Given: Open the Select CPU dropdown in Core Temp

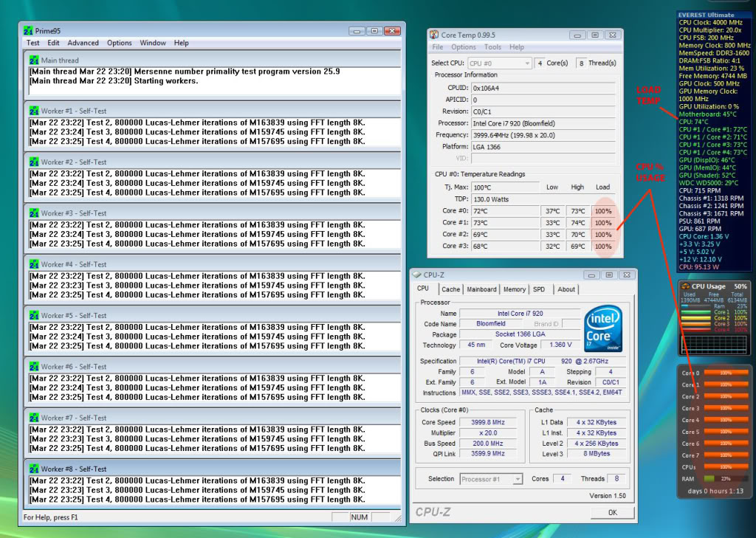Looking at the screenshot, I should [x=500, y=63].
